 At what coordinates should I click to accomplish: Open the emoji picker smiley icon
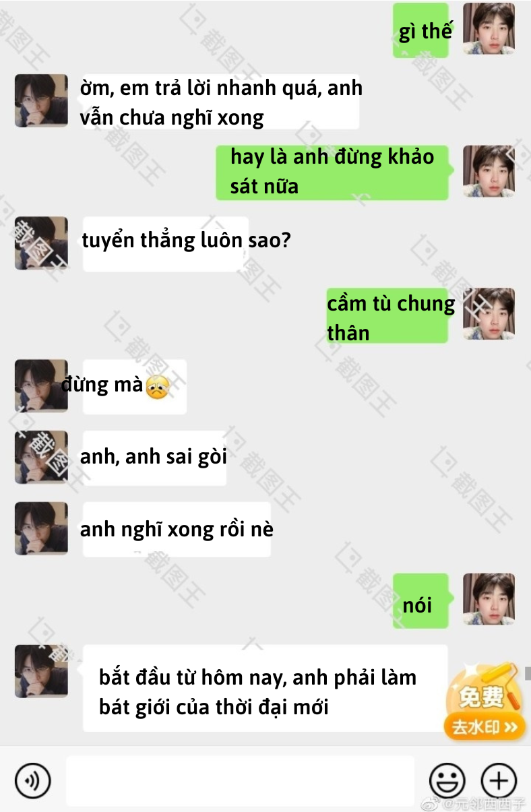pyautogui.click(x=447, y=781)
